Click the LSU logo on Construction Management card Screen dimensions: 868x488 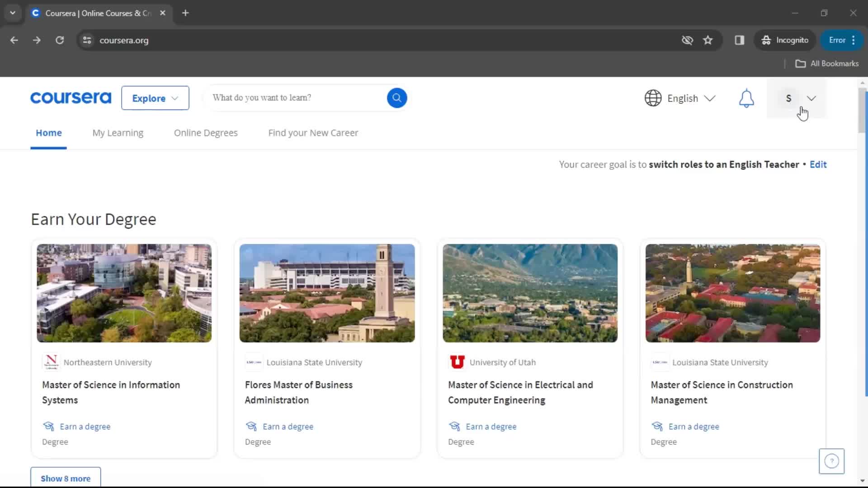660,362
